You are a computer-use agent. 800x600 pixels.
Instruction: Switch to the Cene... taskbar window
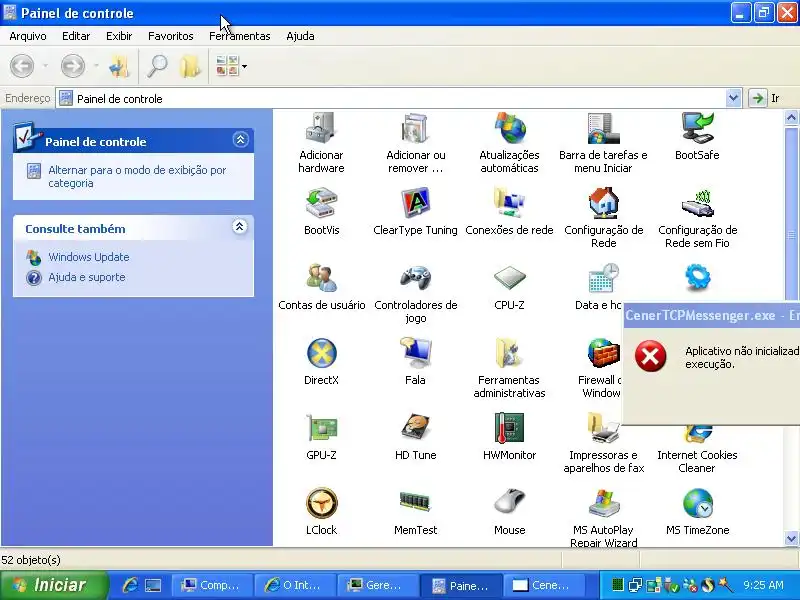[543, 585]
